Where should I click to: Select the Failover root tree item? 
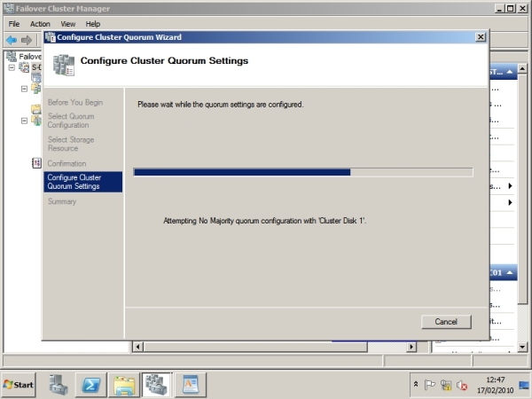click(x=24, y=57)
